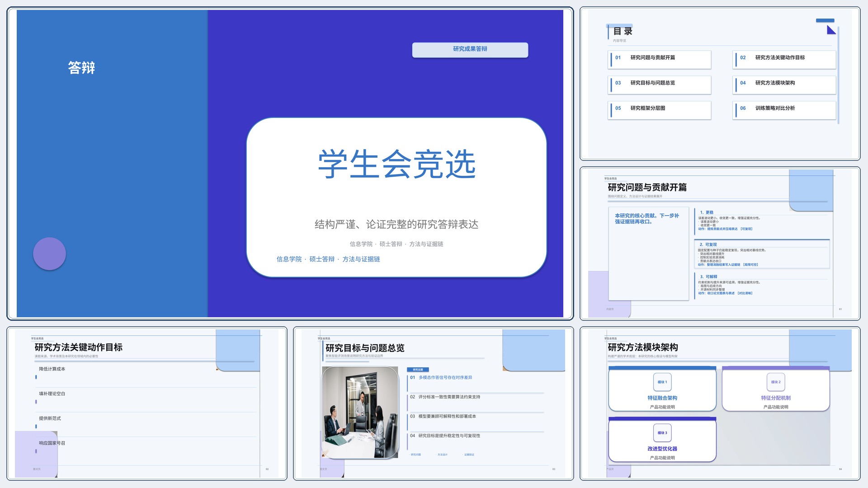This screenshot has height=488, width=868.
Task: Click the slide heading 研究方法关键动作目标
Action: (79, 347)
